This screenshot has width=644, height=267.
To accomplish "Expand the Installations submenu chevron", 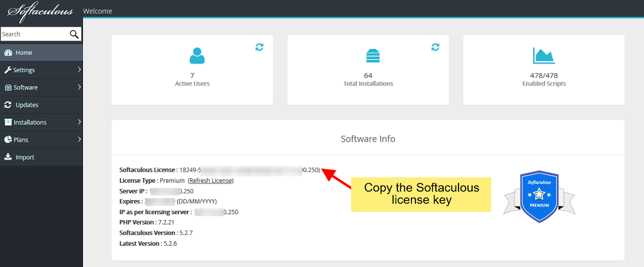I will [x=79, y=122].
